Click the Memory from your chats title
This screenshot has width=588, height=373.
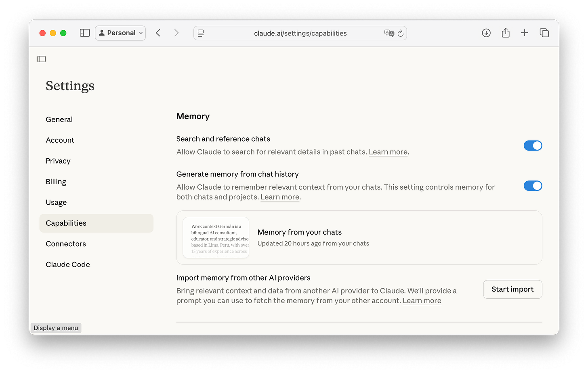[300, 232]
